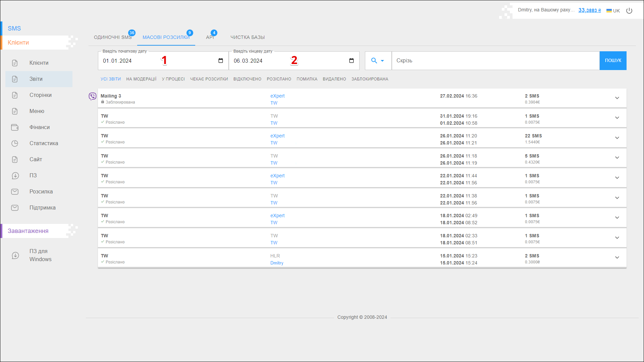644x362 pixels.
Task: Expand the HLR Dmitry report row
Action: 617,257
